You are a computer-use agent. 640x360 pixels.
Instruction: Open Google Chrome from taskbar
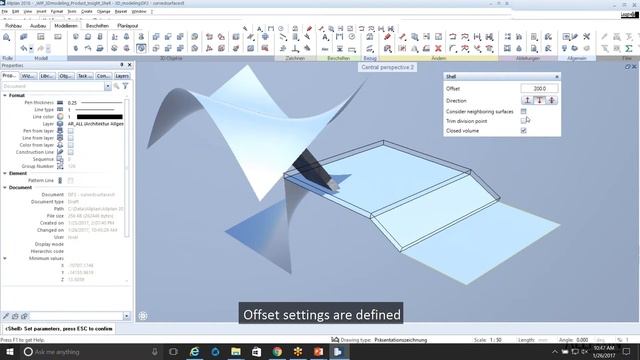tap(277, 351)
